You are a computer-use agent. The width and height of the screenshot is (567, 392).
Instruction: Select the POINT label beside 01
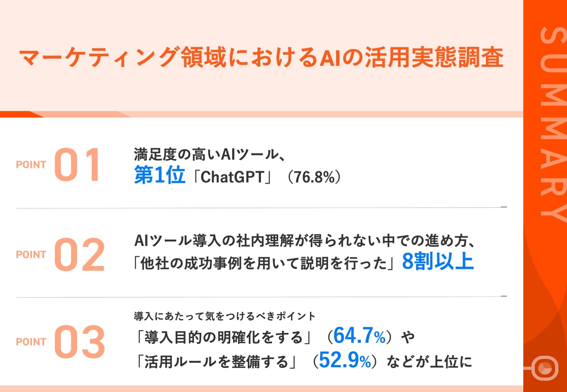(x=31, y=165)
